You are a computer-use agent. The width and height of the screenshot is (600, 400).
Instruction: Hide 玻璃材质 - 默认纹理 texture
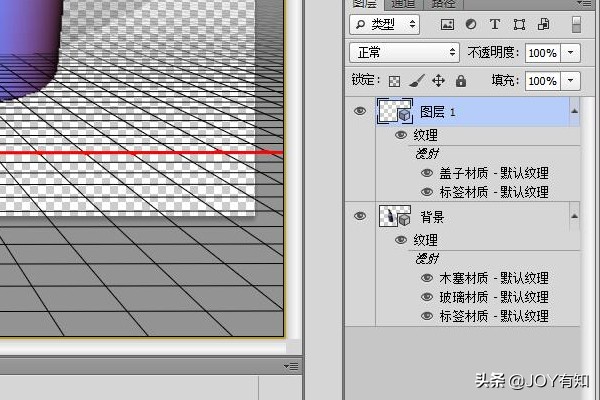tap(427, 297)
